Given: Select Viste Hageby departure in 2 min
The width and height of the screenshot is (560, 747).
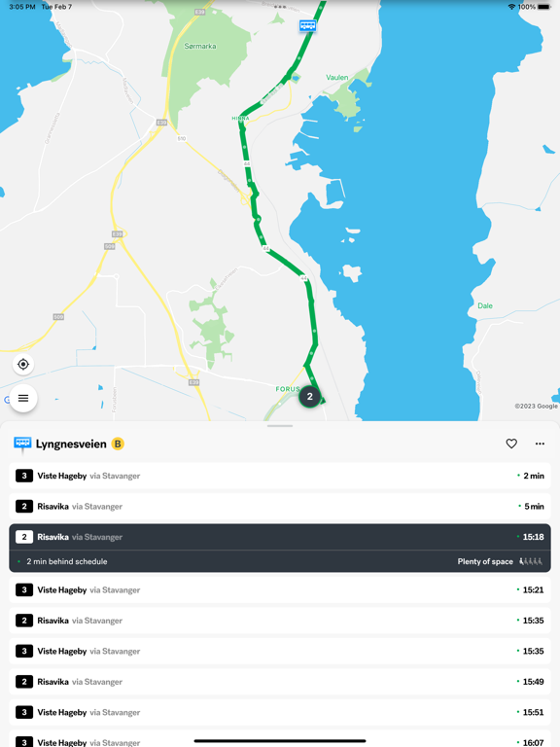Looking at the screenshot, I should coord(280,476).
